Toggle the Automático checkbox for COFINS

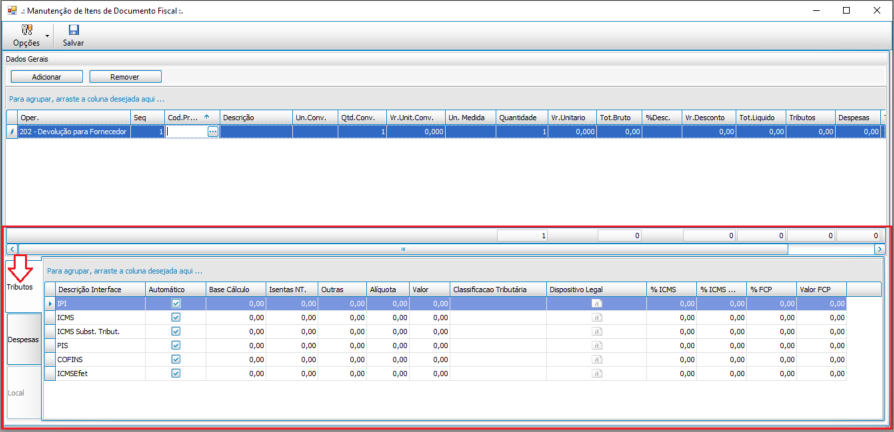coord(176,359)
